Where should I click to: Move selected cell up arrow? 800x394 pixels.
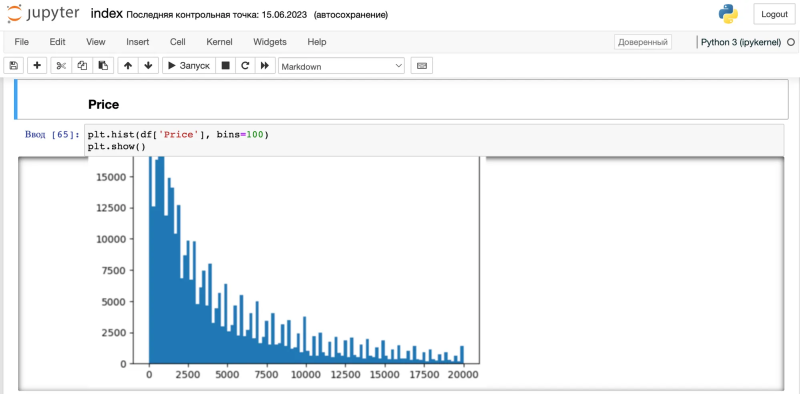128,66
